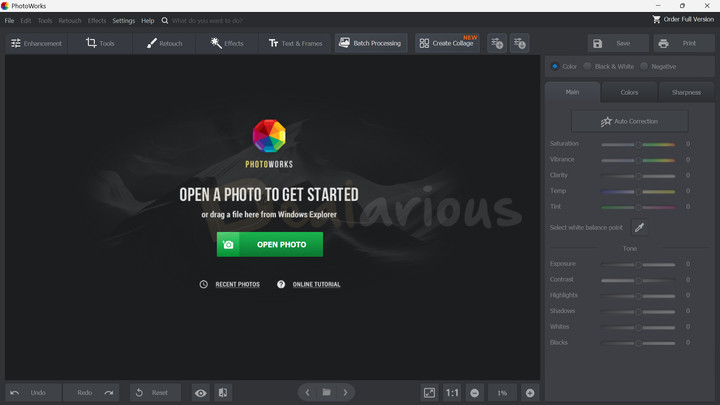This screenshot has height=405, width=720.
Task: Click the search magnifier icon
Action: tap(165, 21)
